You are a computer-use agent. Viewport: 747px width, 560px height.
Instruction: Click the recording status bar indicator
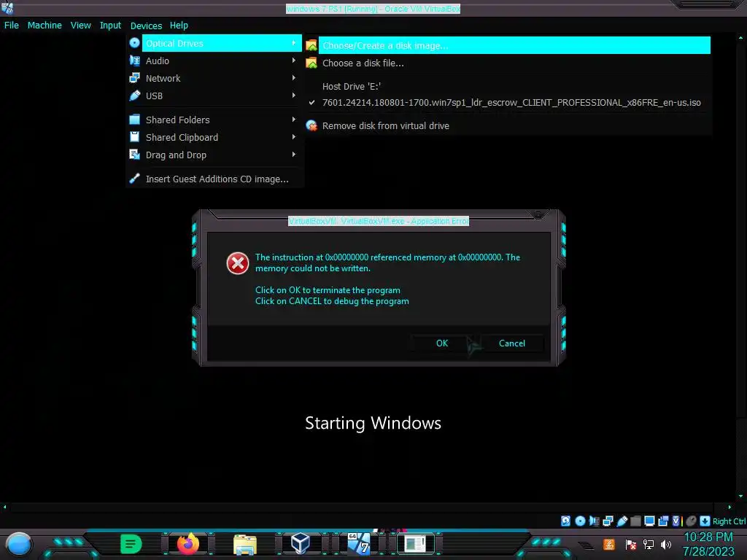tap(663, 521)
